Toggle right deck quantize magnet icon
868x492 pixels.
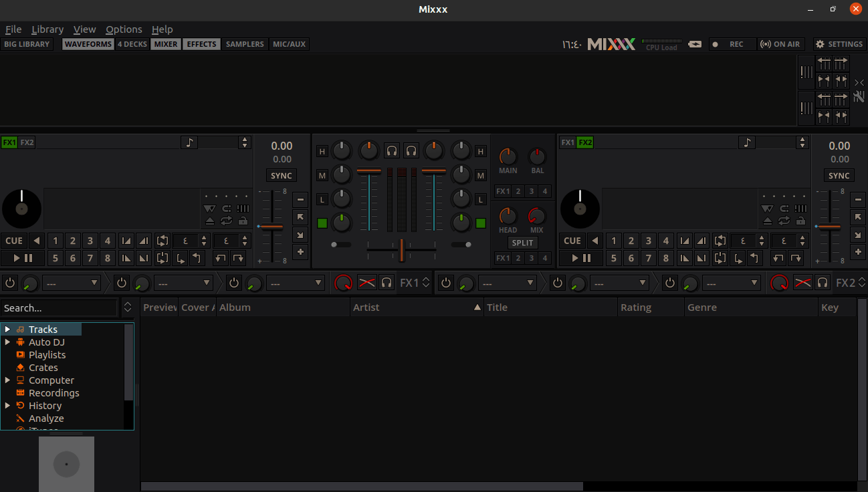click(x=784, y=208)
